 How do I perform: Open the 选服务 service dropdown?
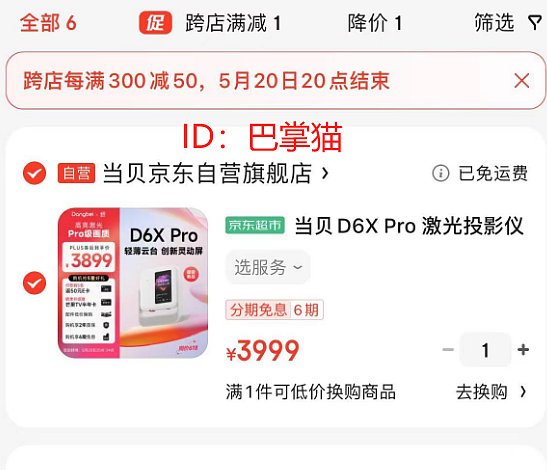tap(268, 268)
